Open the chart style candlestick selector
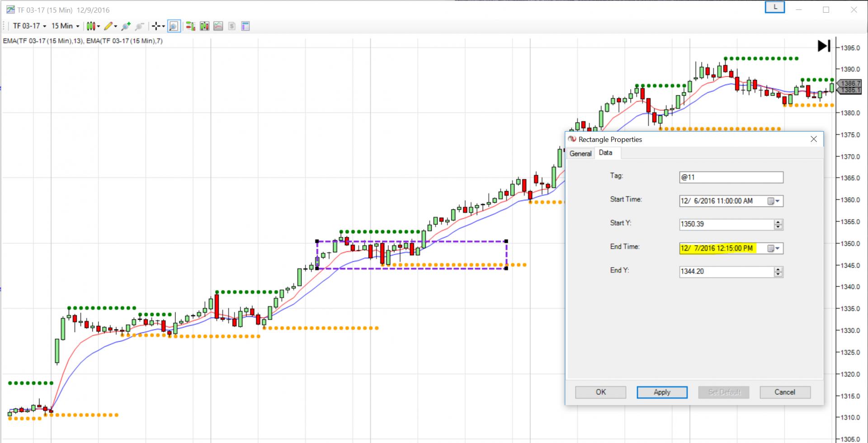 [92, 26]
